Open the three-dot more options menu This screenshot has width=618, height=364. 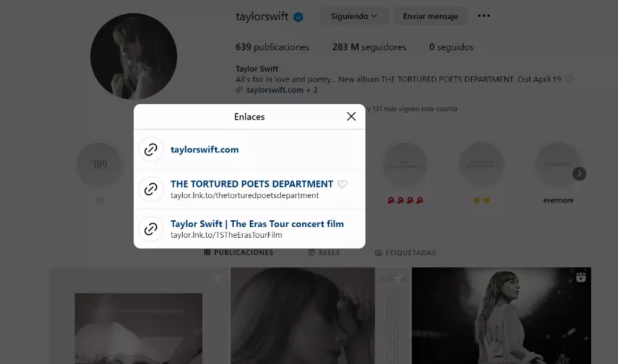coord(484,15)
